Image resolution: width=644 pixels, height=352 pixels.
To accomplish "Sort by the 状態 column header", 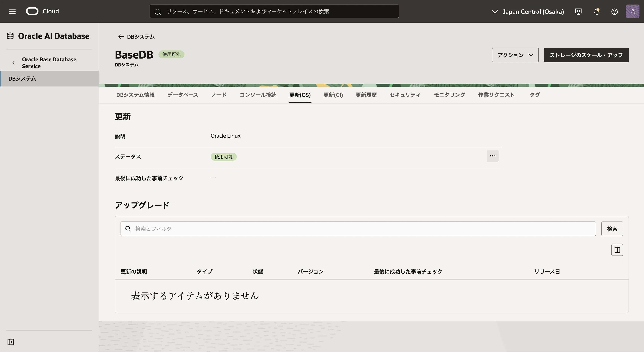I will coord(258,272).
